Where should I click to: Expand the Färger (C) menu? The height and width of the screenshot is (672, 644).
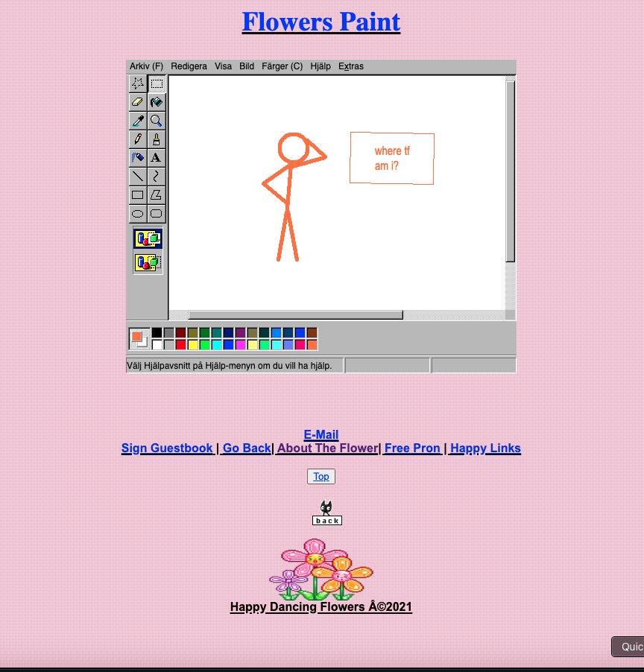282,66
